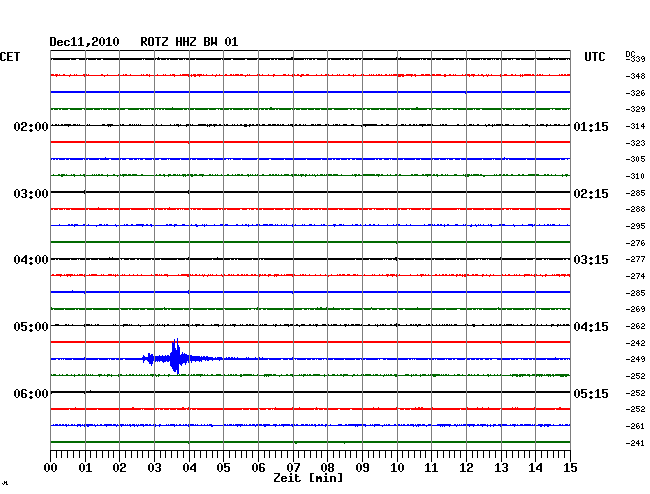Image resolution: width=650 pixels, height=494 pixels.
Task: Pick minute tick label '12'
Action: 466,468
